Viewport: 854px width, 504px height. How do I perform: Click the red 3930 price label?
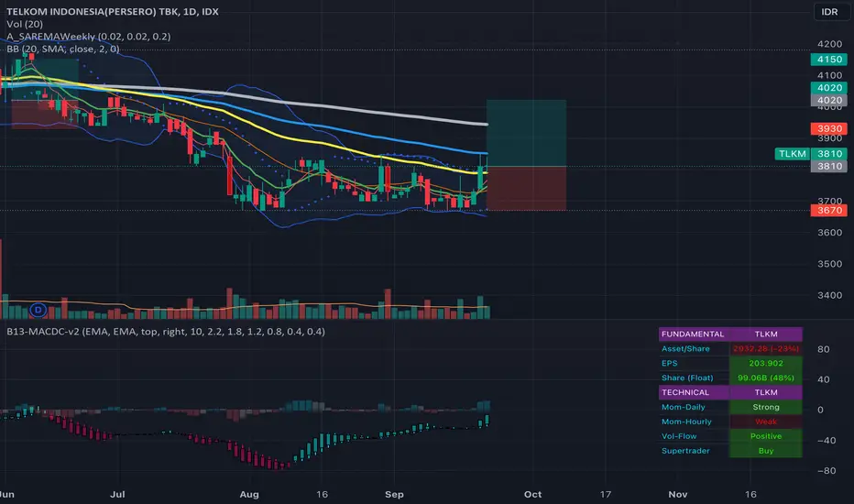(829, 128)
